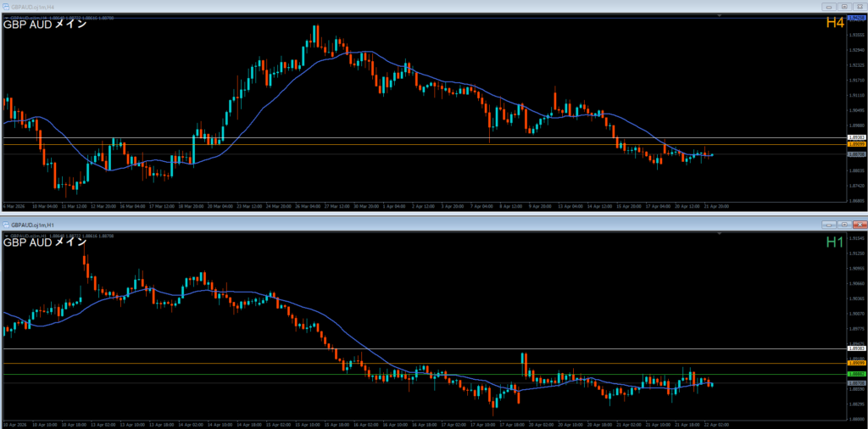Maximize the GBPAUD H1 chart window

(843, 225)
